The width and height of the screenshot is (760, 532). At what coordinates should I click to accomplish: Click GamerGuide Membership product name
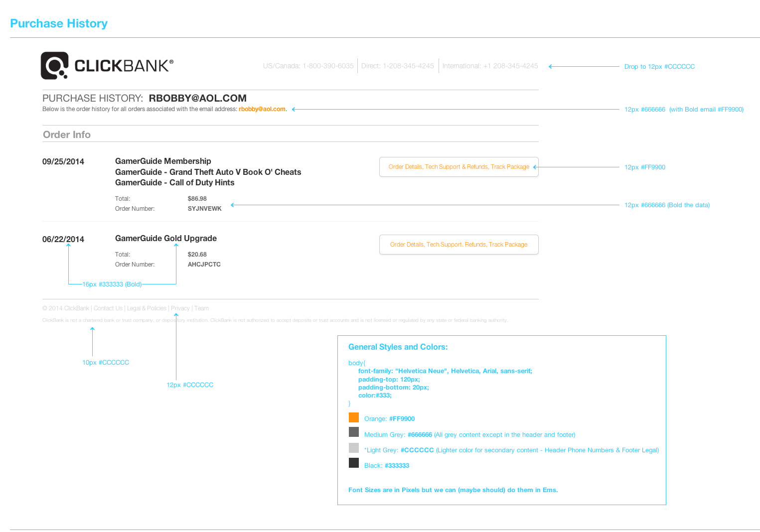pyautogui.click(x=163, y=161)
